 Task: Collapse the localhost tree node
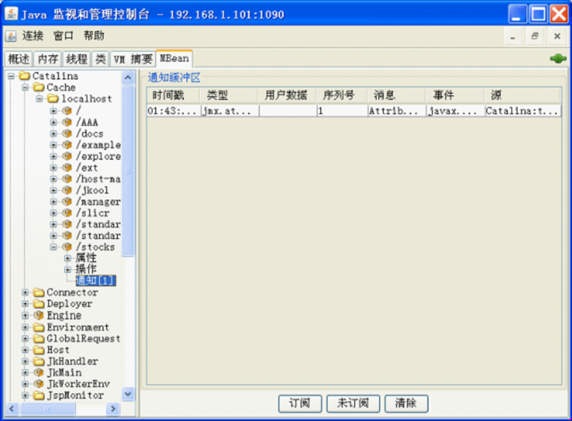pyautogui.click(x=39, y=99)
